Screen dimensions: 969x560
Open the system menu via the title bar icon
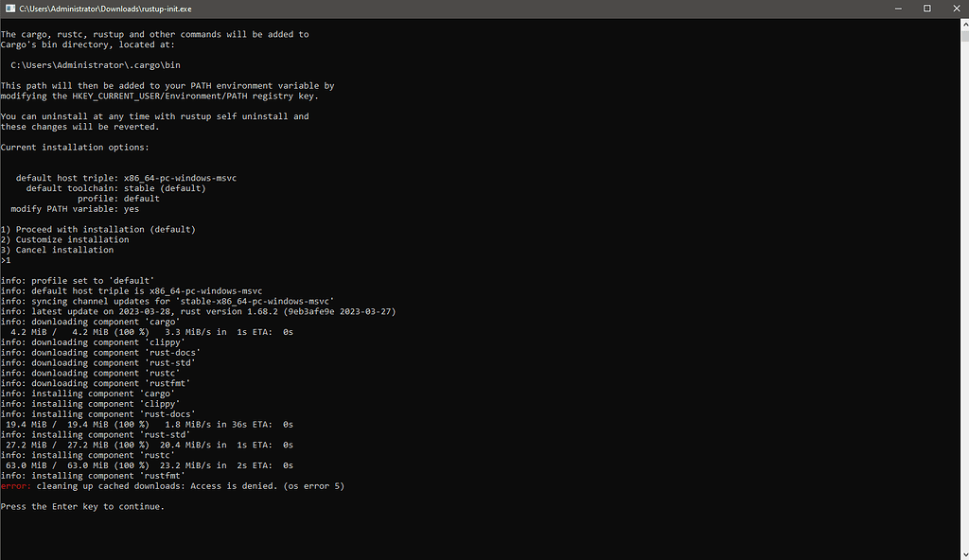pos(9,8)
